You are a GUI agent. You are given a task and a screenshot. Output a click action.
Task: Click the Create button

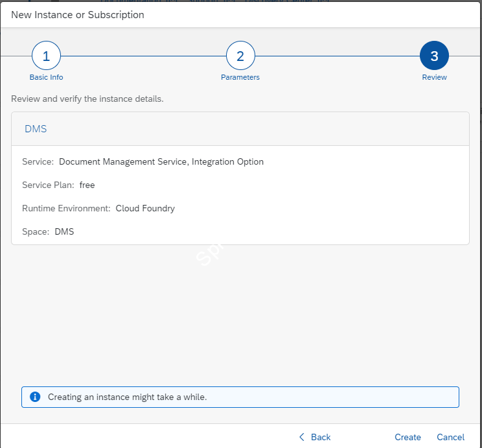click(x=407, y=437)
